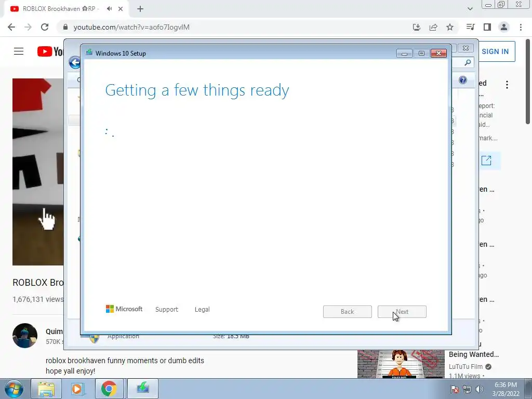Click the YouTube logo
The image size is (532, 399).
coord(50,51)
